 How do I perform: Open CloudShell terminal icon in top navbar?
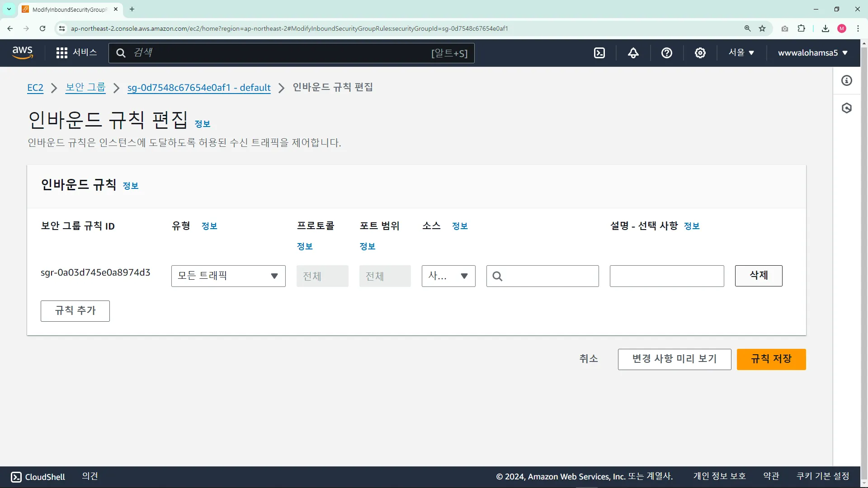coord(599,53)
